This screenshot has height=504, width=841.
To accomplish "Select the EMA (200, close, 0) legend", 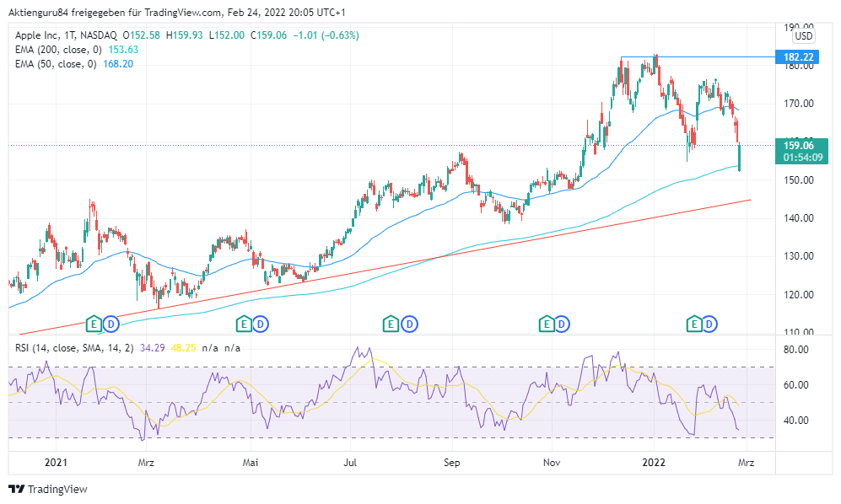I will coord(58,50).
